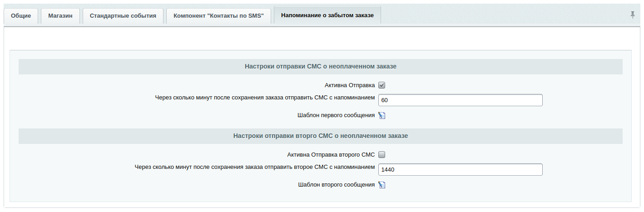Click the "Активна Отправка" label text
Screen dimensions: 644x212
[x=349, y=85]
